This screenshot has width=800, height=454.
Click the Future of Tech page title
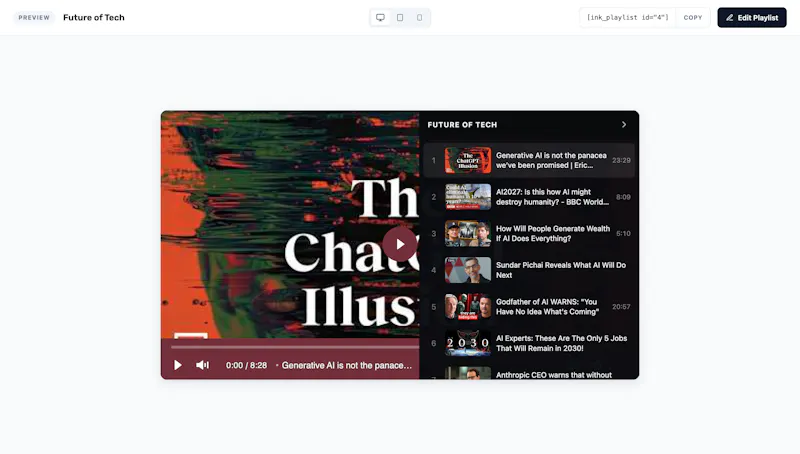94,17
